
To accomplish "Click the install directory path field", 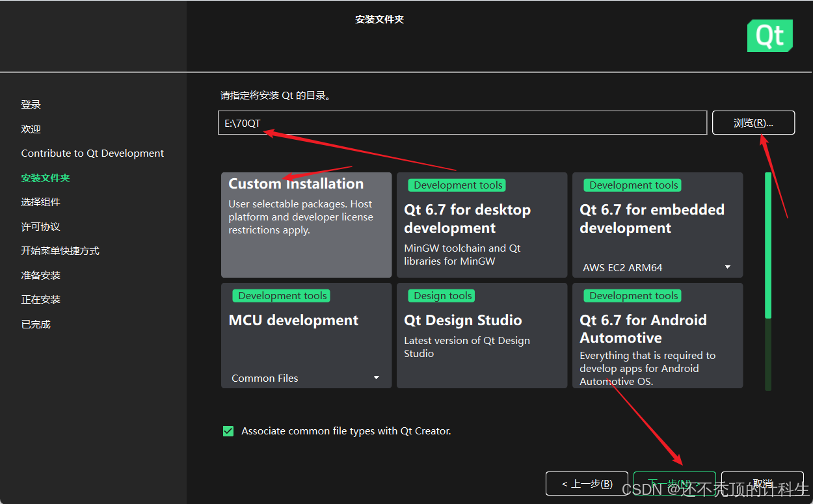I will [x=462, y=123].
